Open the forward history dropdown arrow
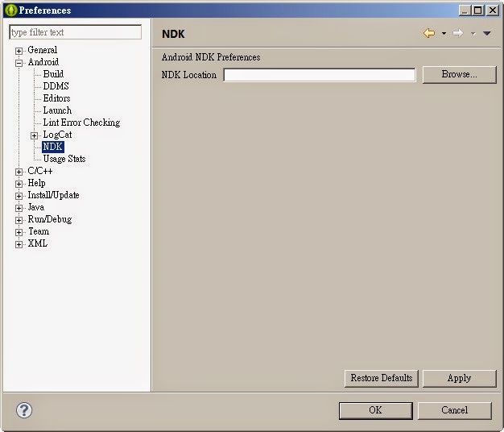The width and height of the screenshot is (504, 432). [473, 34]
